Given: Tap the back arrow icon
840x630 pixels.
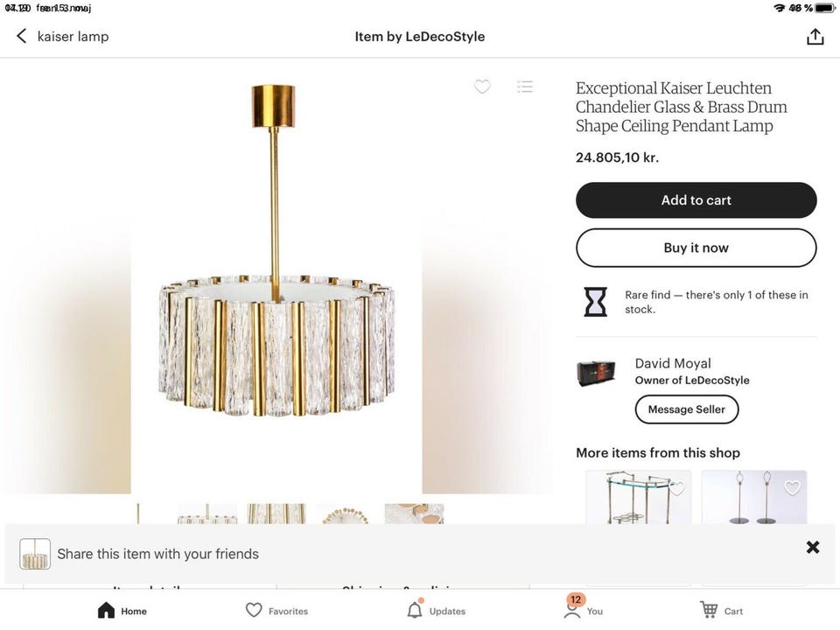Looking at the screenshot, I should (x=21, y=36).
